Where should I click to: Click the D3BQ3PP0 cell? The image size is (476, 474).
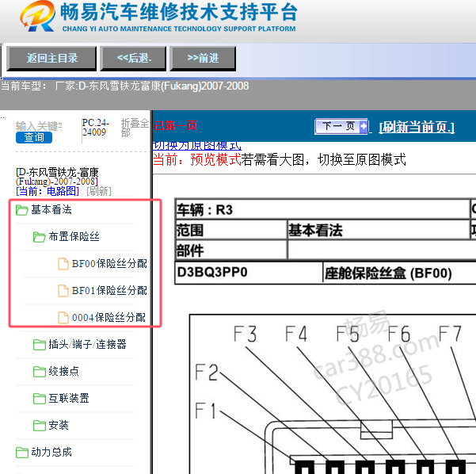[249, 272]
